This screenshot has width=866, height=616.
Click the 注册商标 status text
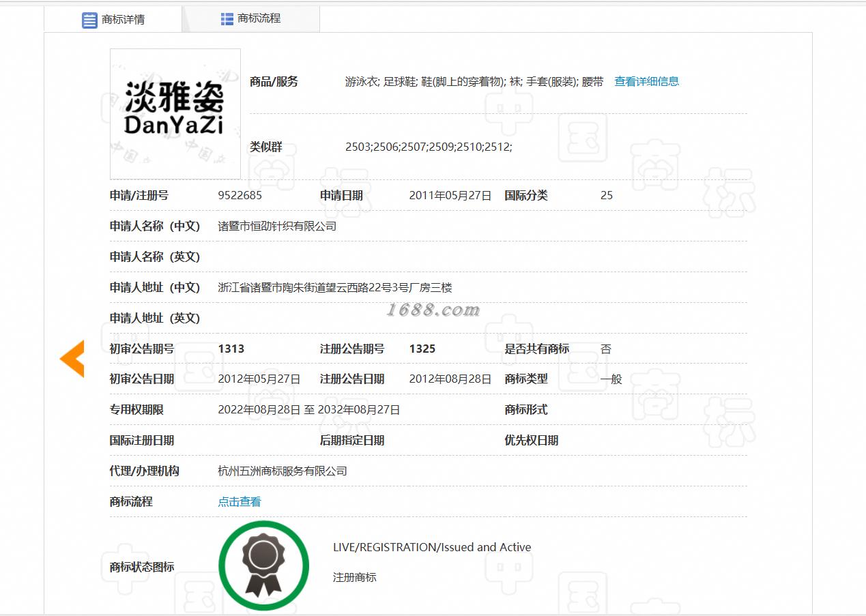(x=355, y=577)
